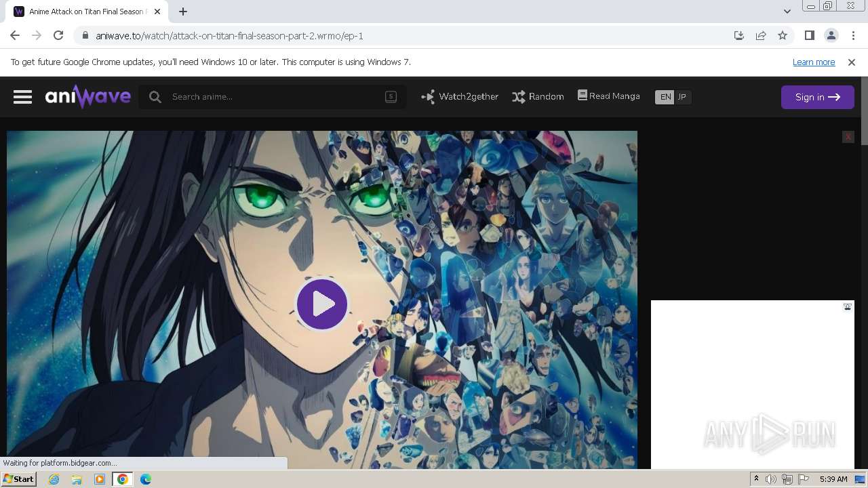Open the volume control in tray
868x488 pixels.
tap(771, 479)
